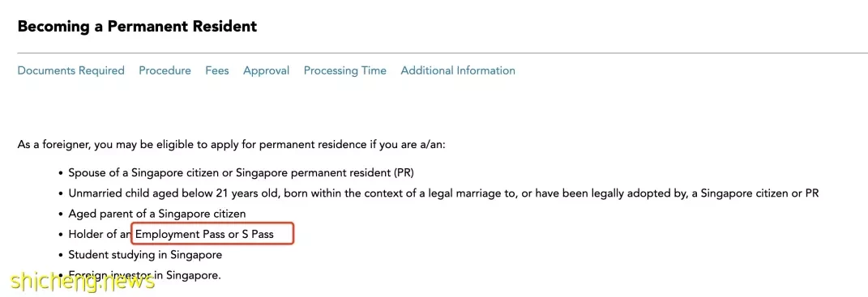Click the horizontal divider under the heading
Viewport: 868px width, 297px height.
click(x=443, y=53)
